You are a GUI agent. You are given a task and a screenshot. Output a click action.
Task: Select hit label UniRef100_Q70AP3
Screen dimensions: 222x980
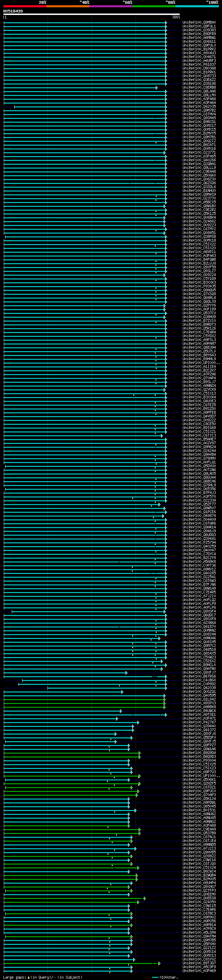199,795
